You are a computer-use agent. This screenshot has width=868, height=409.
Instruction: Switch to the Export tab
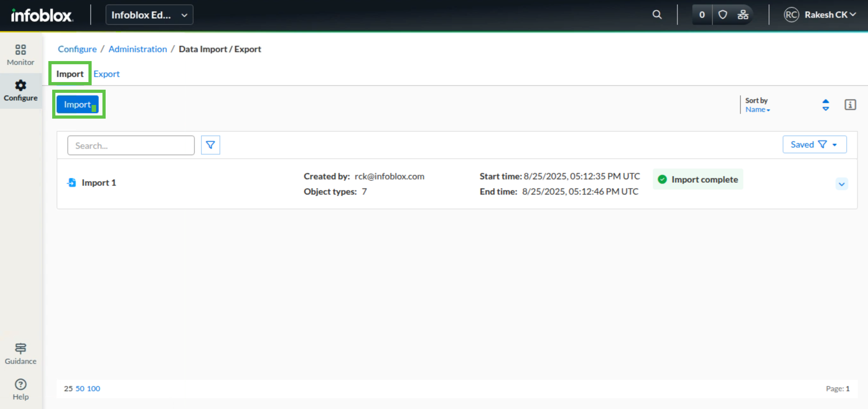(107, 74)
